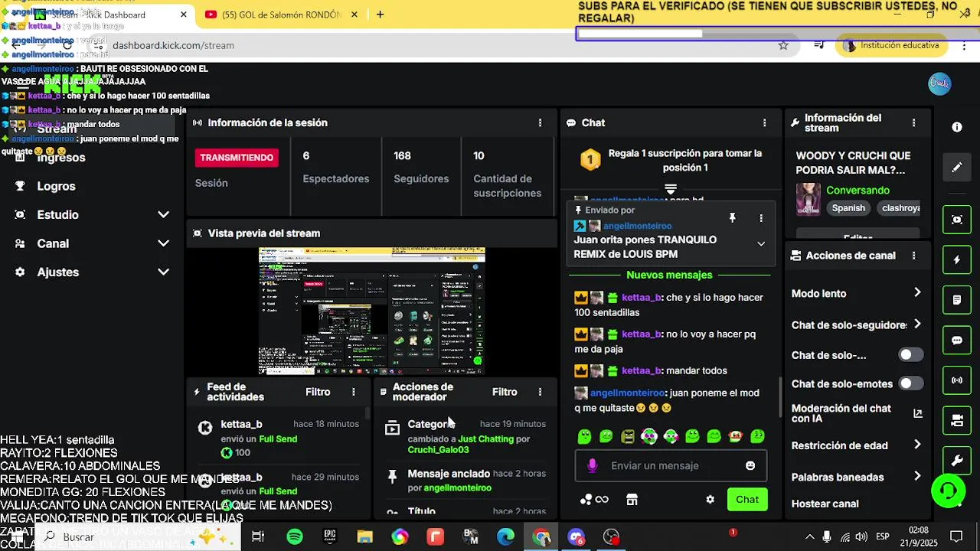
Task: Click the Feed de actividades scrollbar
Action: [367, 413]
